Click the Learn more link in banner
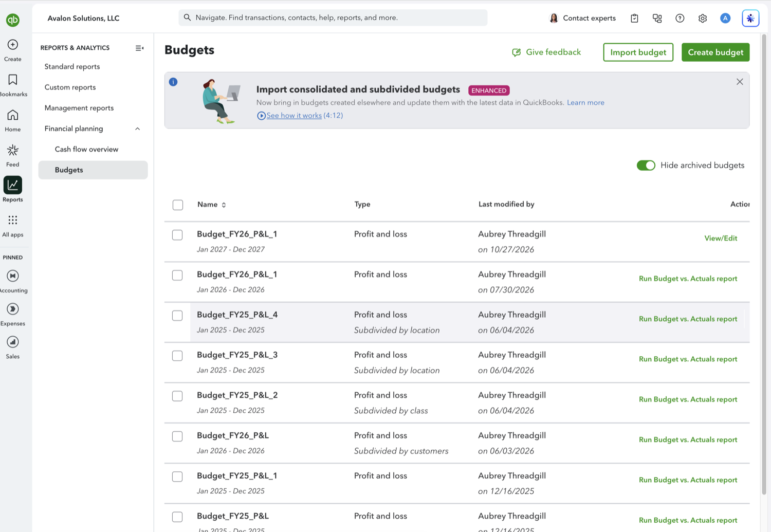The width and height of the screenshot is (771, 532). coord(585,103)
